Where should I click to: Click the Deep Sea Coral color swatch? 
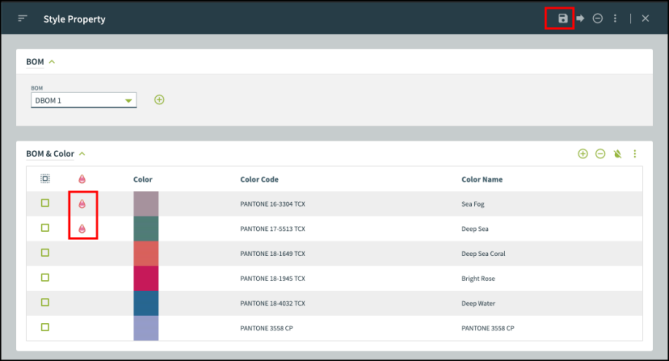(146, 253)
